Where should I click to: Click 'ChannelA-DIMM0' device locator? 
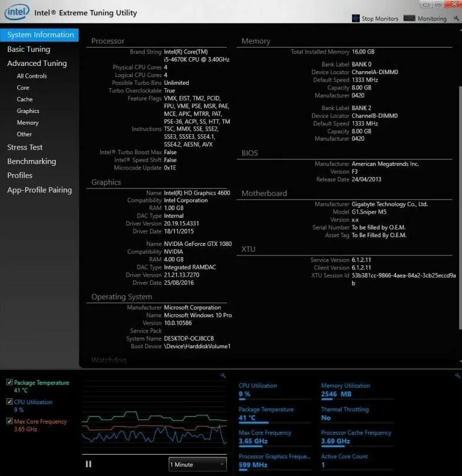tap(375, 72)
